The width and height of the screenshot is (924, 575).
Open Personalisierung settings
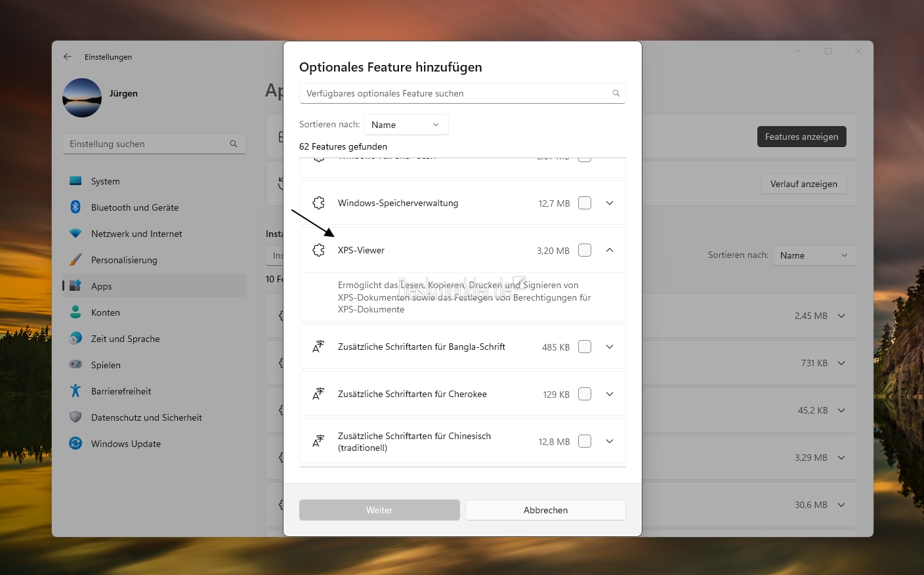[x=154, y=260]
